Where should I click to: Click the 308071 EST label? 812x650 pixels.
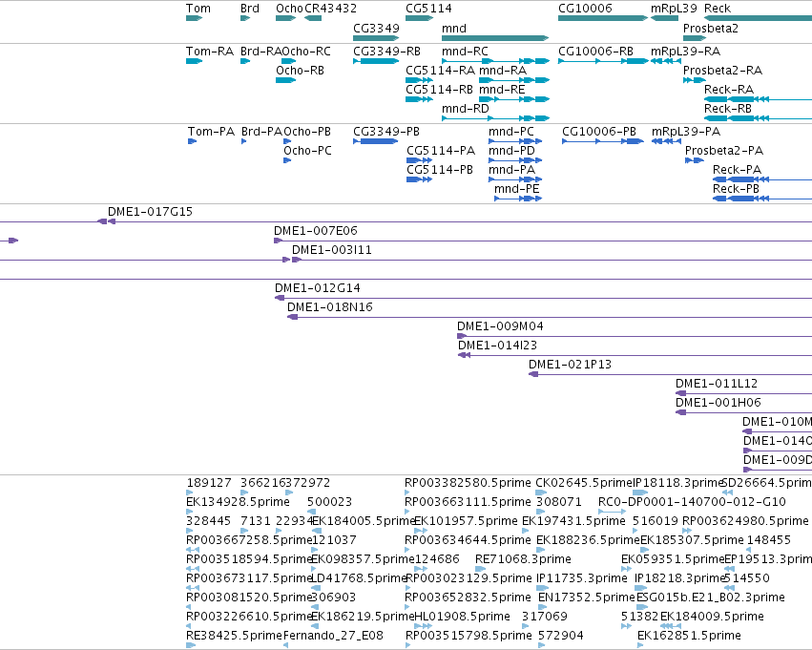coord(559,502)
